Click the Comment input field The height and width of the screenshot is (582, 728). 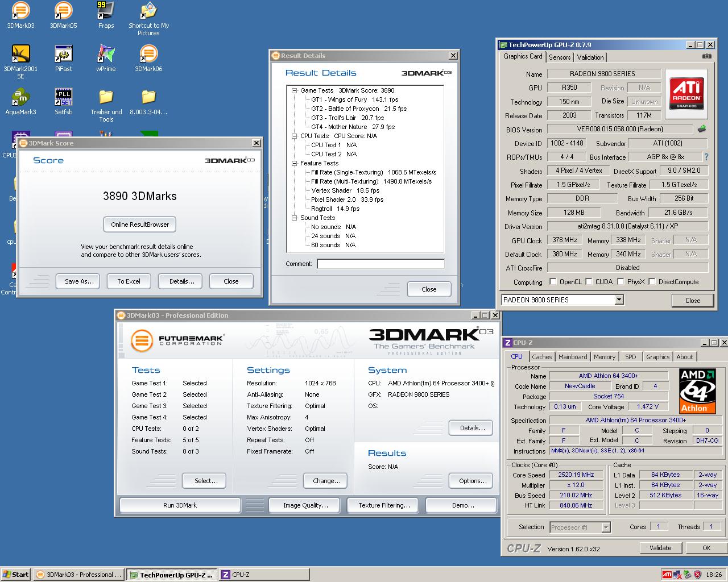point(380,264)
